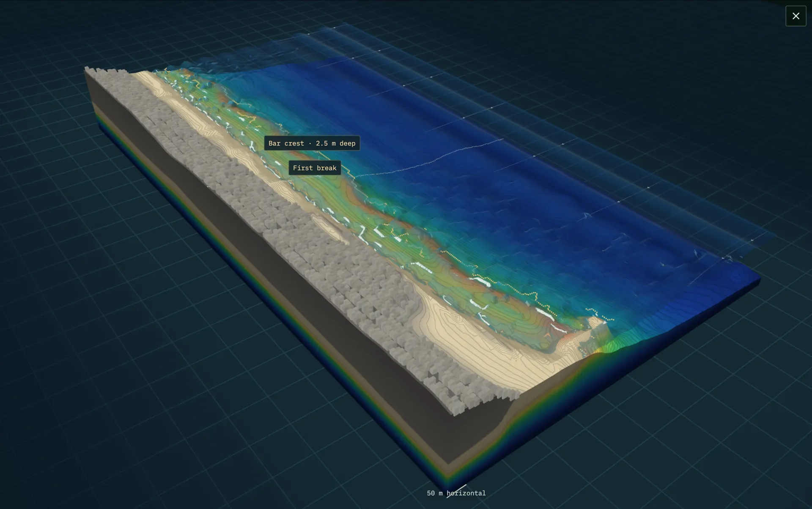Click the "First break" annotation label
This screenshot has height=509, width=812.
(x=315, y=168)
